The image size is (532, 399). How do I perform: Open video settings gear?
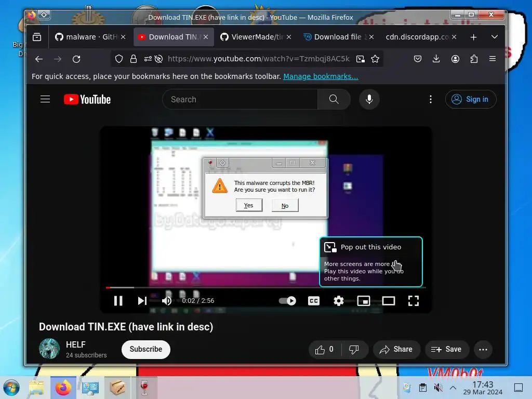point(338,301)
